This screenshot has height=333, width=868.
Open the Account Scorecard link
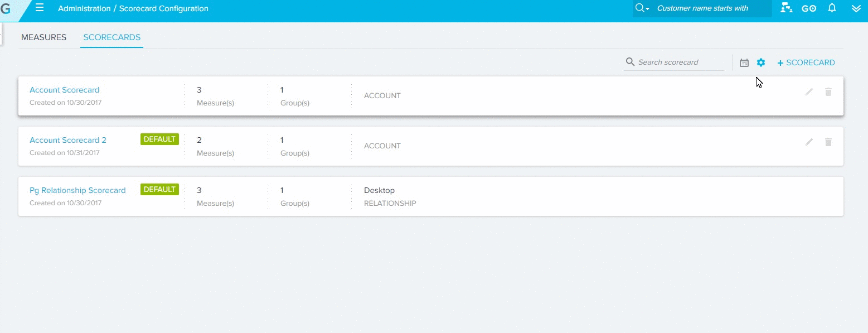(x=64, y=90)
